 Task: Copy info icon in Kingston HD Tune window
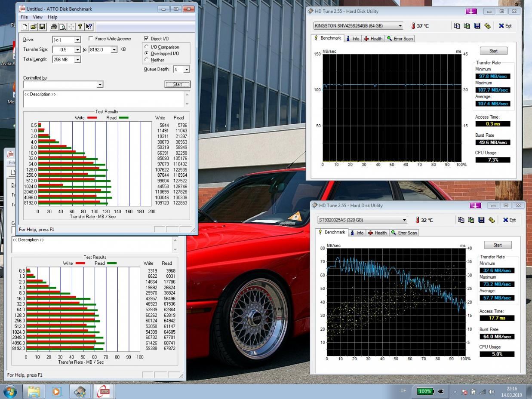tap(457, 26)
